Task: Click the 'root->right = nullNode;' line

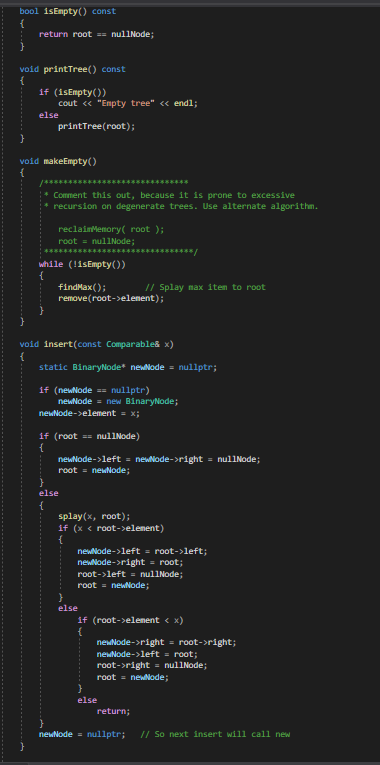Action: 152,665
